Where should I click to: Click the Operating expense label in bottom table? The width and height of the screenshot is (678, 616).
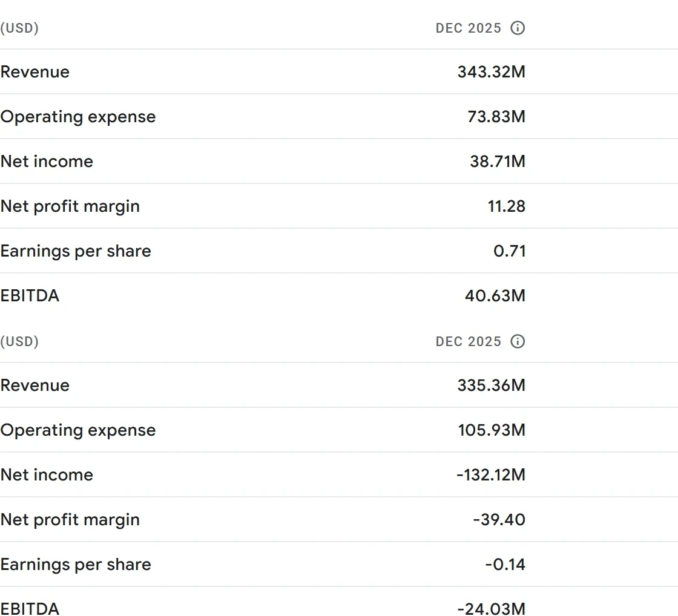pos(79,430)
